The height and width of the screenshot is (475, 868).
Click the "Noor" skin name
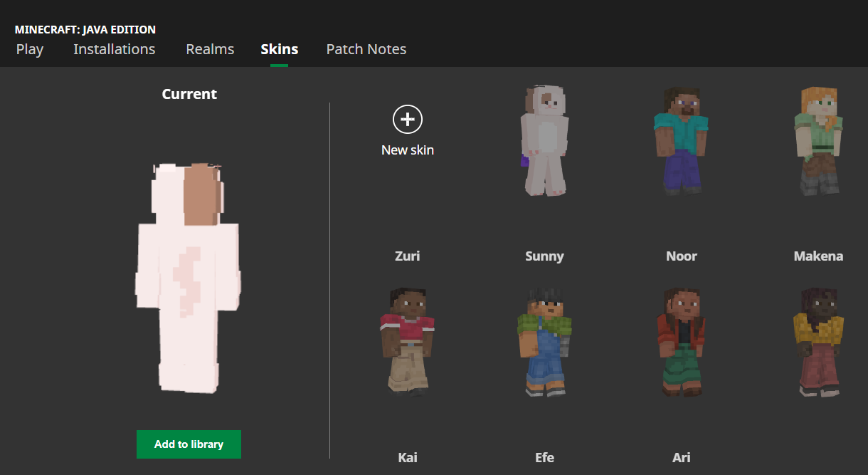point(682,256)
